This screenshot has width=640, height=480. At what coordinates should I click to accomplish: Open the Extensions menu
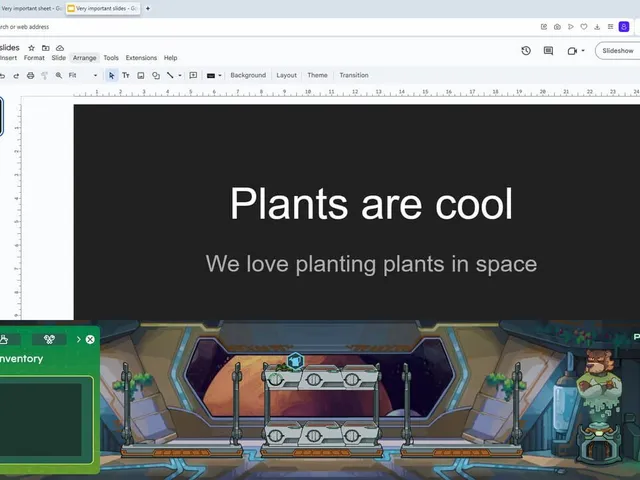pos(141,58)
